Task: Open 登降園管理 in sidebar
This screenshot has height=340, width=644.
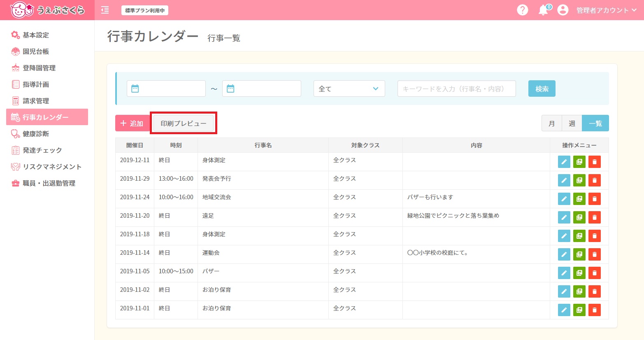Action: click(x=47, y=68)
